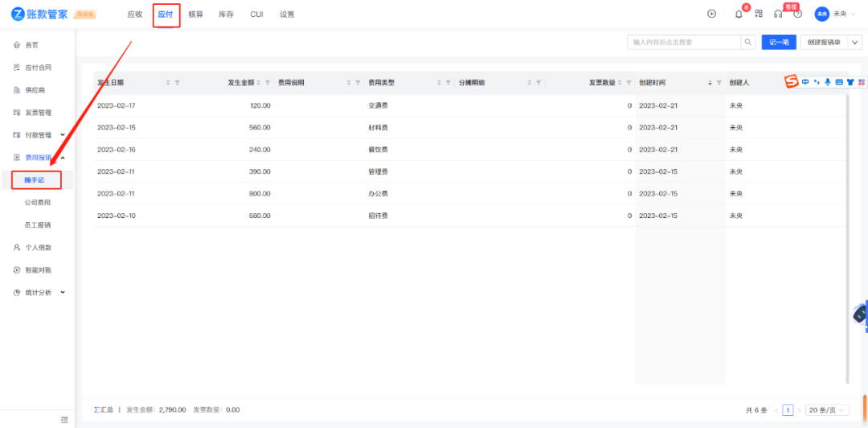Screen dimensions: 868x428
Task: Open the quick add plus icon
Action: [712, 14]
